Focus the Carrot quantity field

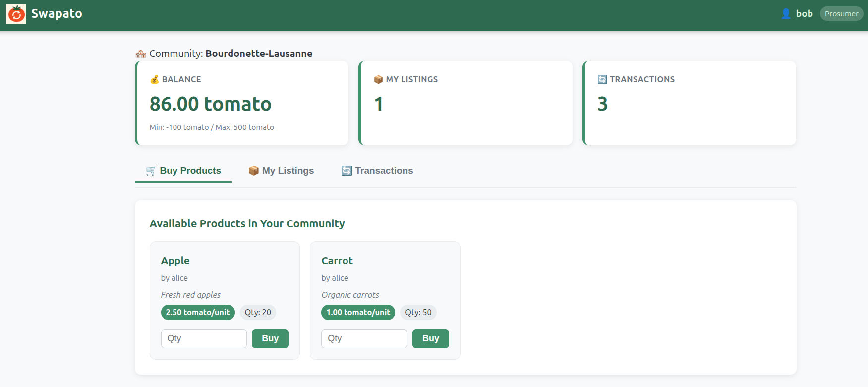coord(364,338)
